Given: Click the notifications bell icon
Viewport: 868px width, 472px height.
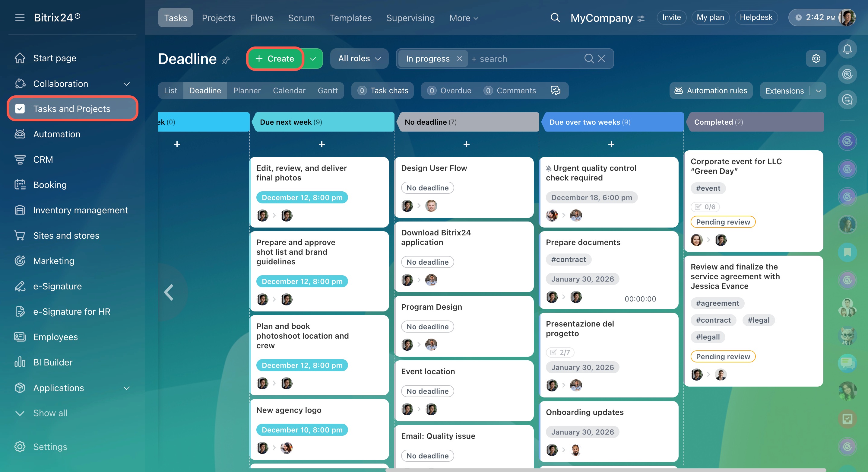Looking at the screenshot, I should [x=847, y=49].
